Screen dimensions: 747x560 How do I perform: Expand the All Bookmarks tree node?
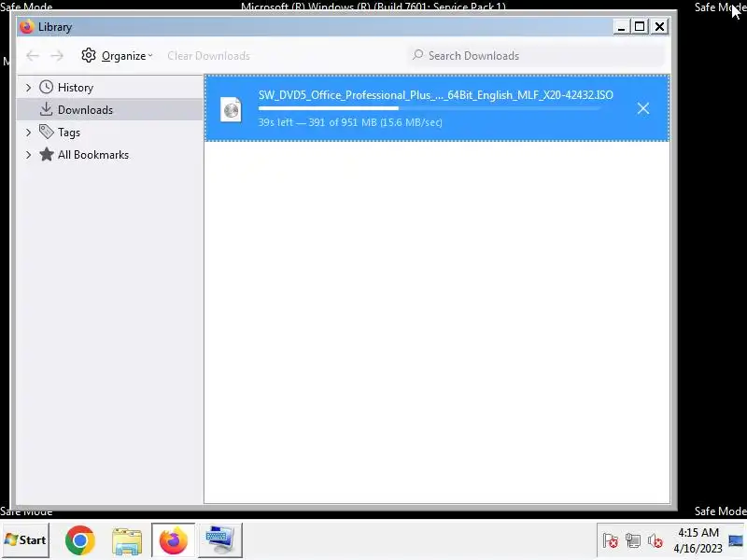point(29,155)
